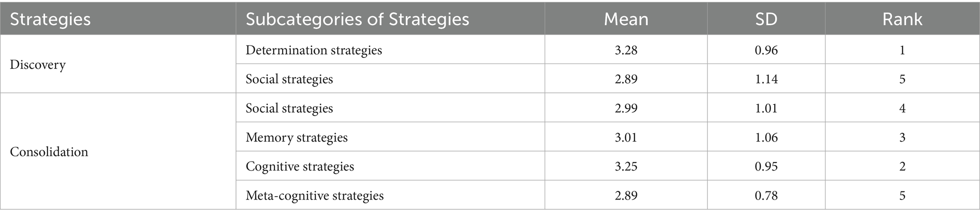The image size is (980, 218).
Task: Select the SD value 0.78
Action: (x=766, y=195)
